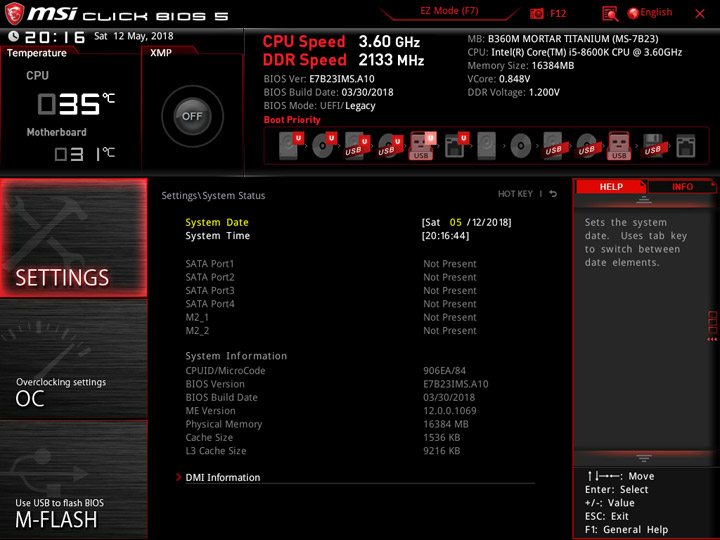Click the Boot Priority label

[x=292, y=119]
